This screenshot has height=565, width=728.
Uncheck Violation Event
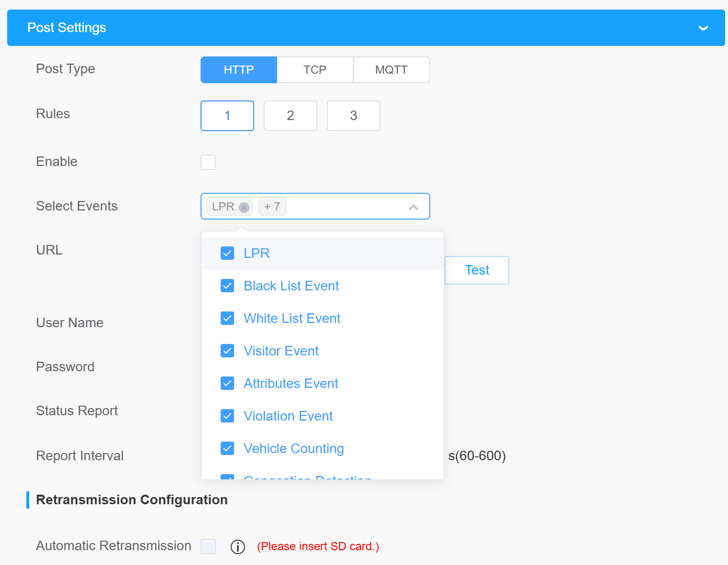pyautogui.click(x=227, y=416)
